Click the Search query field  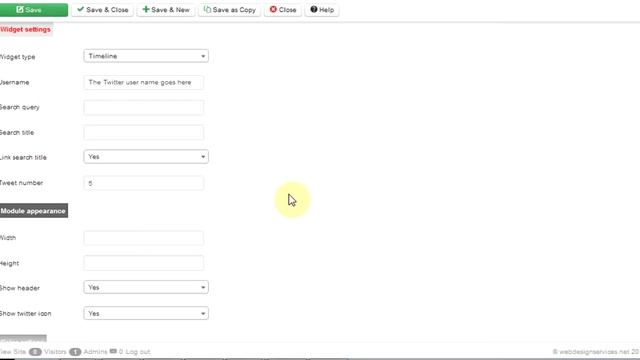144,107
